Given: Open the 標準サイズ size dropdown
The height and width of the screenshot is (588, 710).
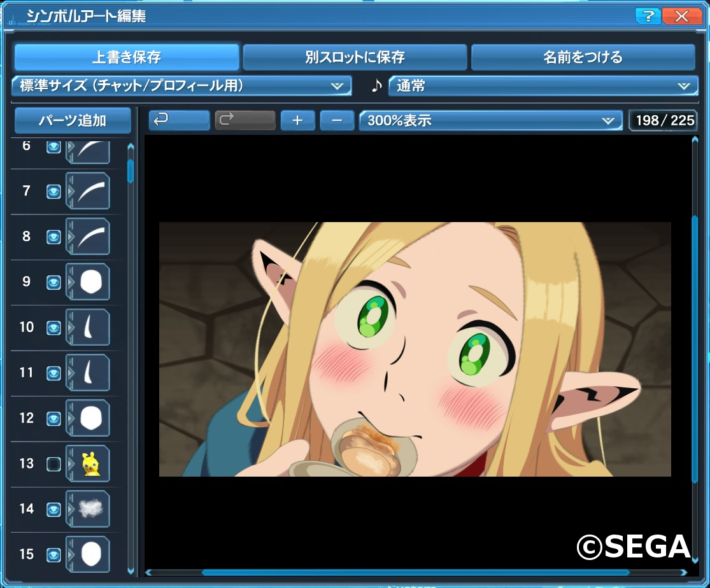Looking at the screenshot, I should (181, 85).
